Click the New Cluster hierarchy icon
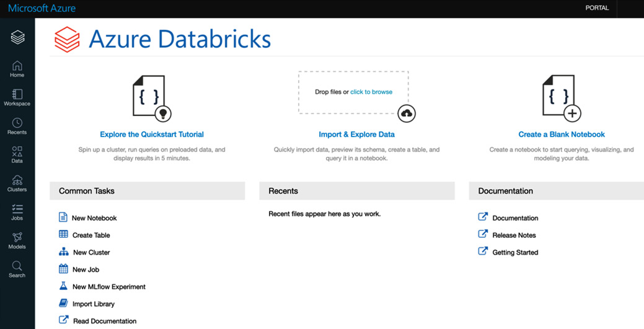Viewport: 644px width, 329px height. coord(64,251)
